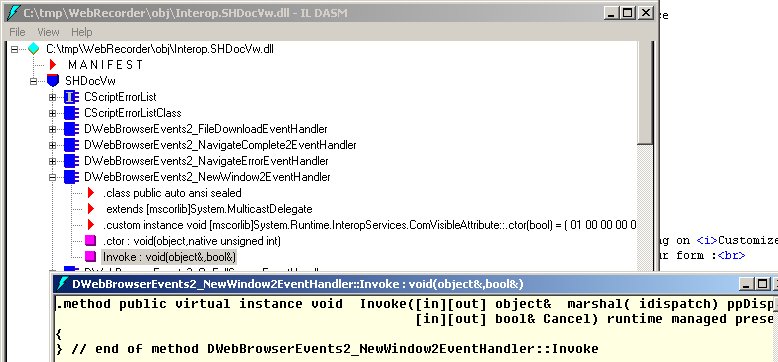Viewport: 778px width, 362px height.
Task: Collapse DWebBrowserEvents2_NewWindow2EventHandler node
Action: click(x=52, y=177)
